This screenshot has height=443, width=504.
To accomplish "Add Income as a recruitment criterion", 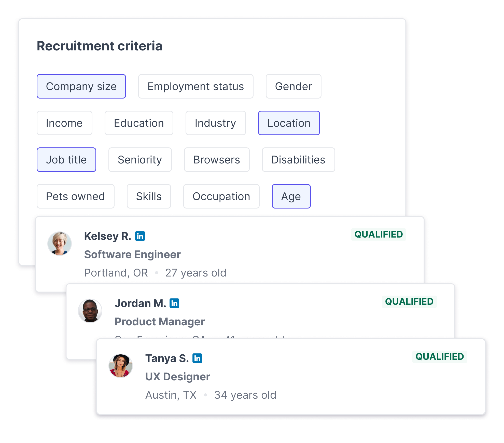I will [x=64, y=123].
